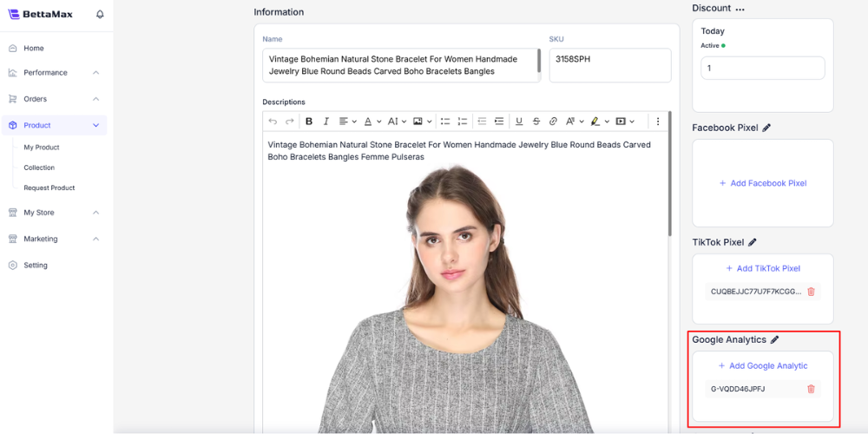
Task: Click the Name field scrollbar
Action: coord(539,61)
